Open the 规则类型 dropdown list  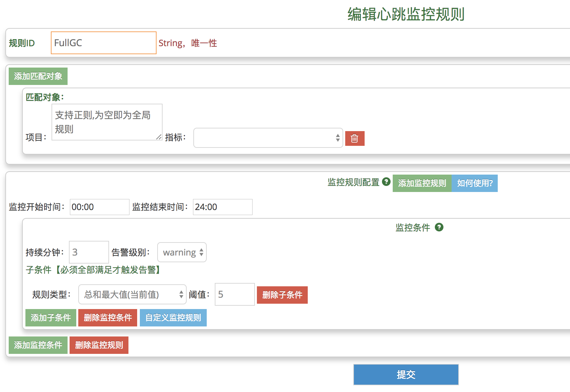coord(132,295)
